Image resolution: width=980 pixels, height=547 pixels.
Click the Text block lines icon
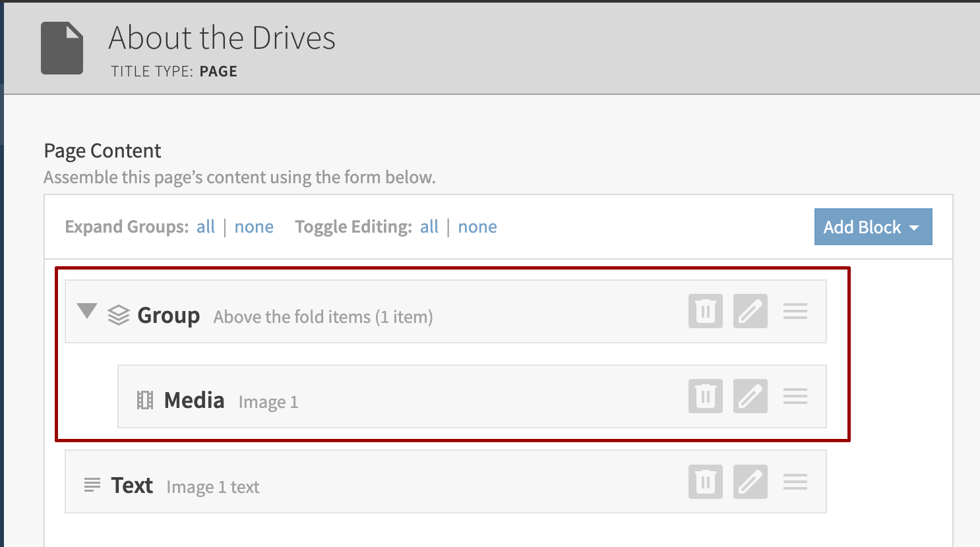tap(92, 486)
